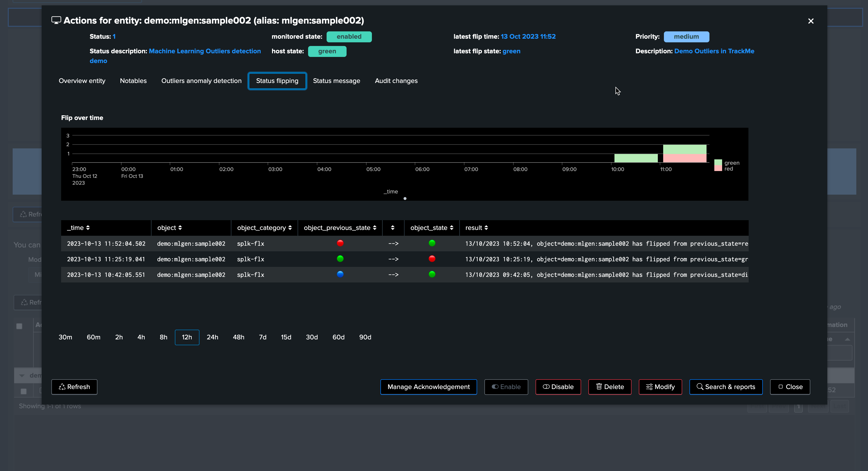The width and height of the screenshot is (868, 471).
Task: Close the entity actions dialog with X
Action: point(811,21)
